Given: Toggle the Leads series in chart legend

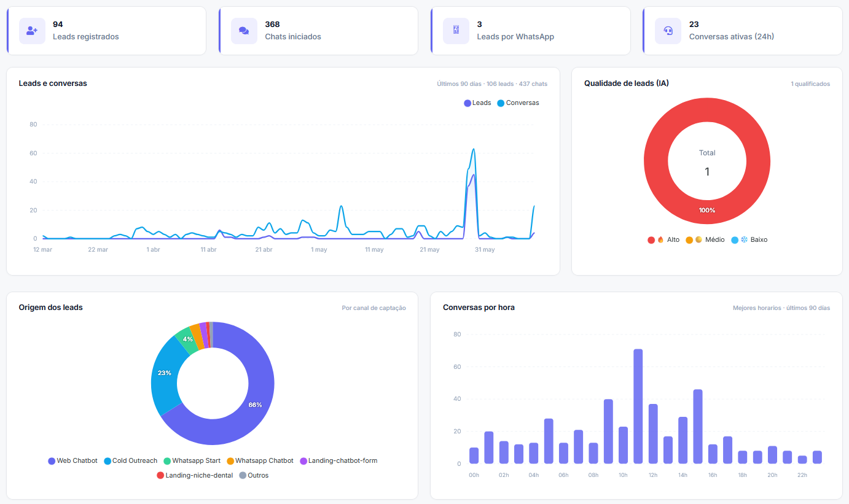Looking at the screenshot, I should pyautogui.click(x=477, y=103).
